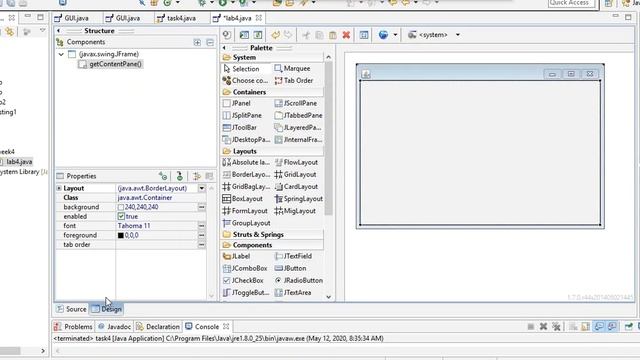Activate the Selection tool
640x360 pixels.
pyautogui.click(x=241, y=69)
